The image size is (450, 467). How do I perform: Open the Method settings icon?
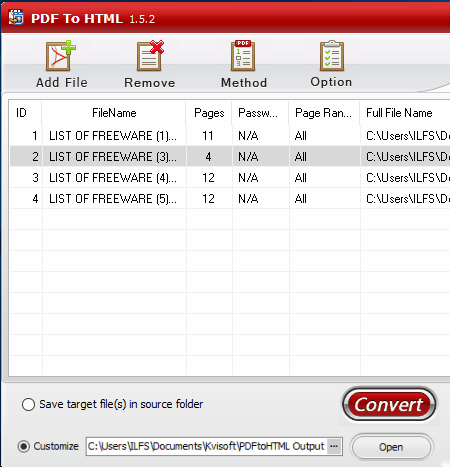click(243, 55)
